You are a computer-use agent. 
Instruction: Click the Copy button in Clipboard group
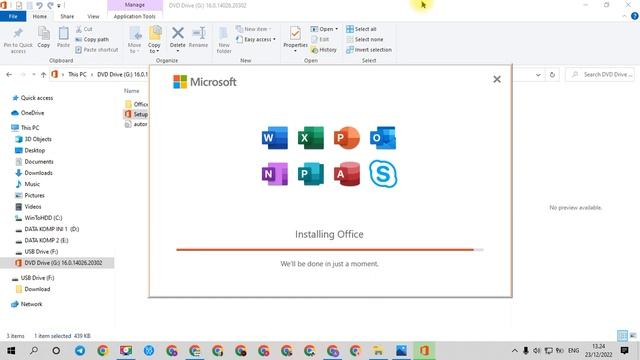[x=44, y=38]
